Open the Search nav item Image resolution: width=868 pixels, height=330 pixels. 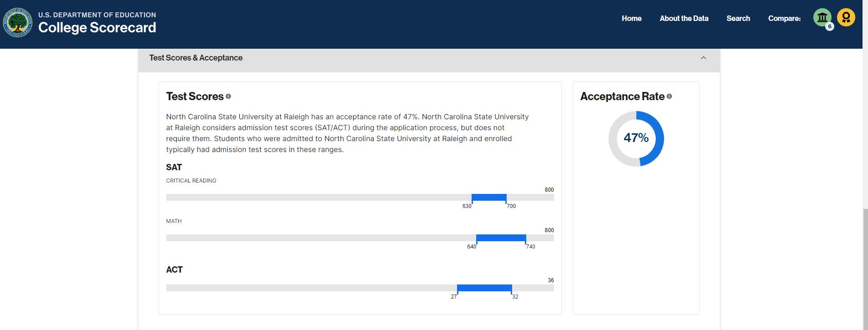(x=738, y=18)
